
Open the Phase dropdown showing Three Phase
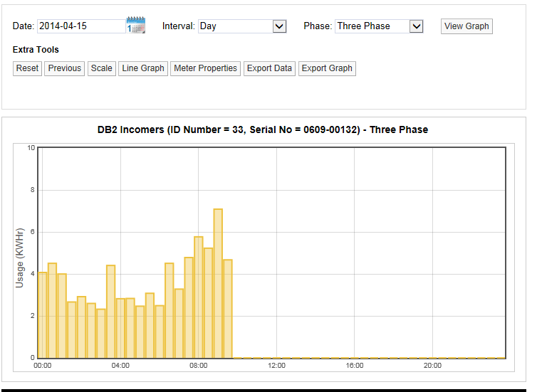tap(379, 26)
